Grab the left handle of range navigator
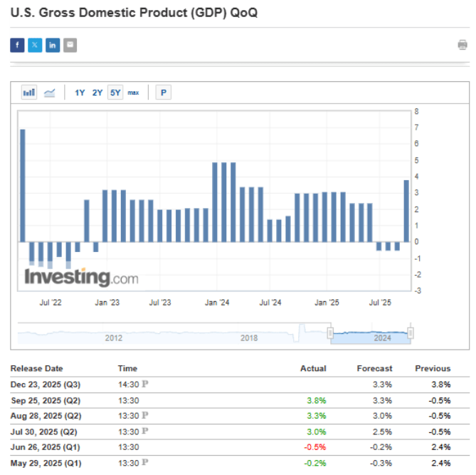 click(x=330, y=333)
